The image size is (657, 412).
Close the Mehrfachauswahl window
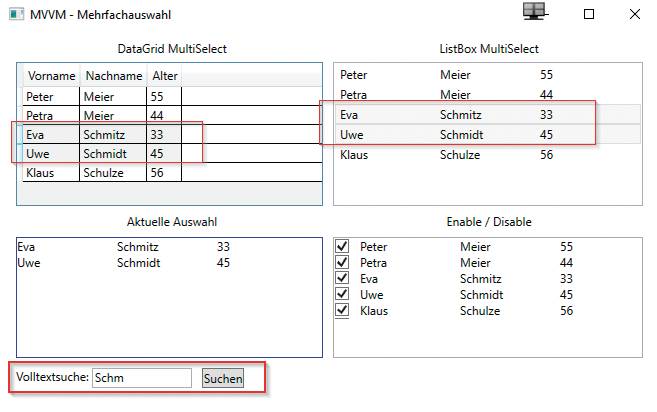pyautogui.click(x=635, y=14)
